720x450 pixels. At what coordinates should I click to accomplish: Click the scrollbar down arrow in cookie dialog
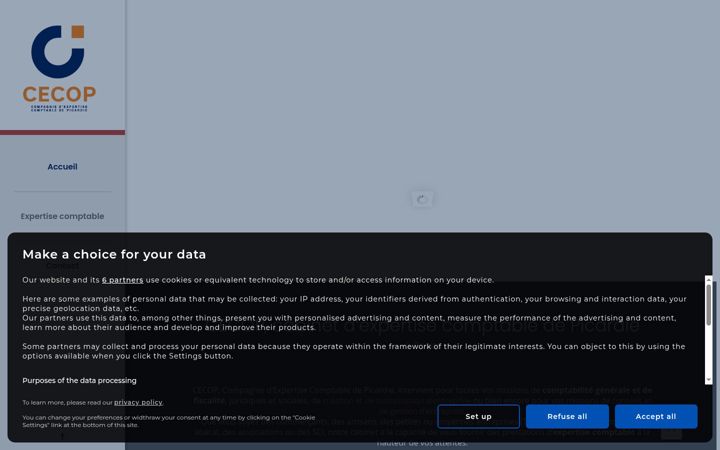click(709, 380)
